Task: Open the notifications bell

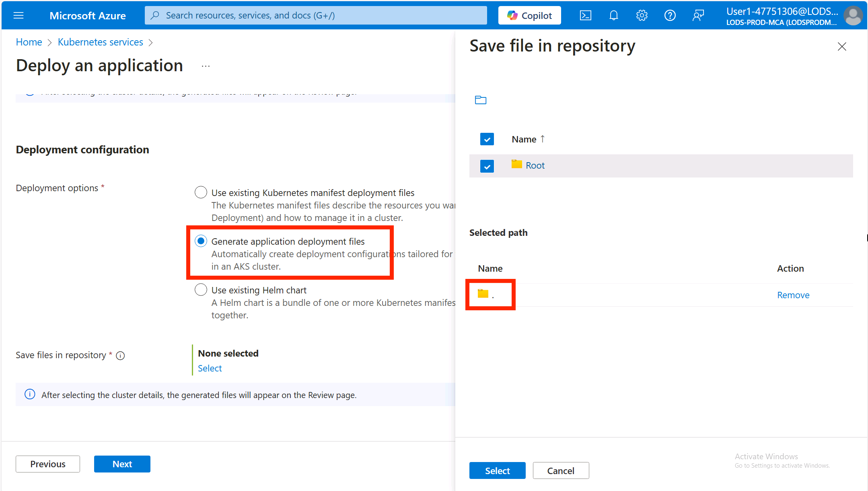Action: tap(613, 15)
